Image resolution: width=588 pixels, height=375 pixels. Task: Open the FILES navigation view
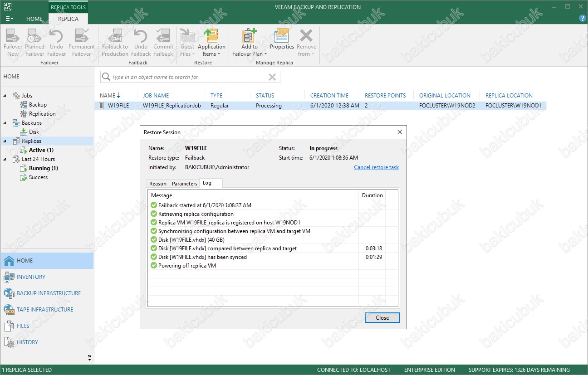coord(47,326)
